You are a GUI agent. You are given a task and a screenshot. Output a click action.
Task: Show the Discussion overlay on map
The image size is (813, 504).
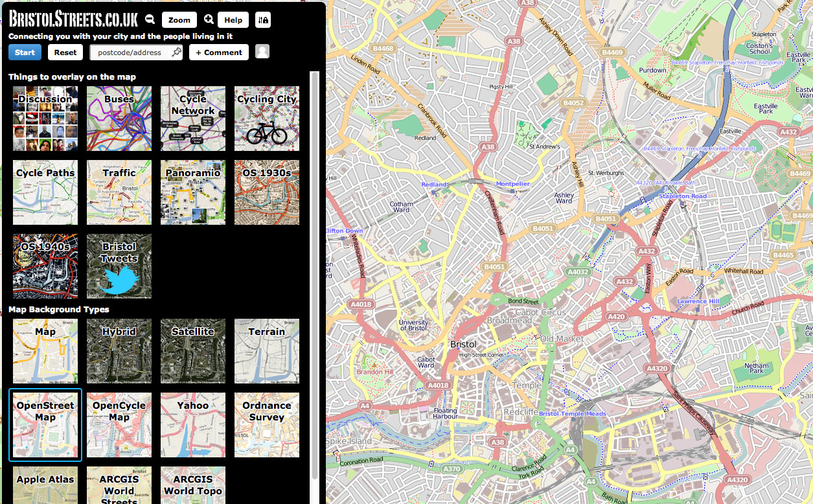coord(45,119)
